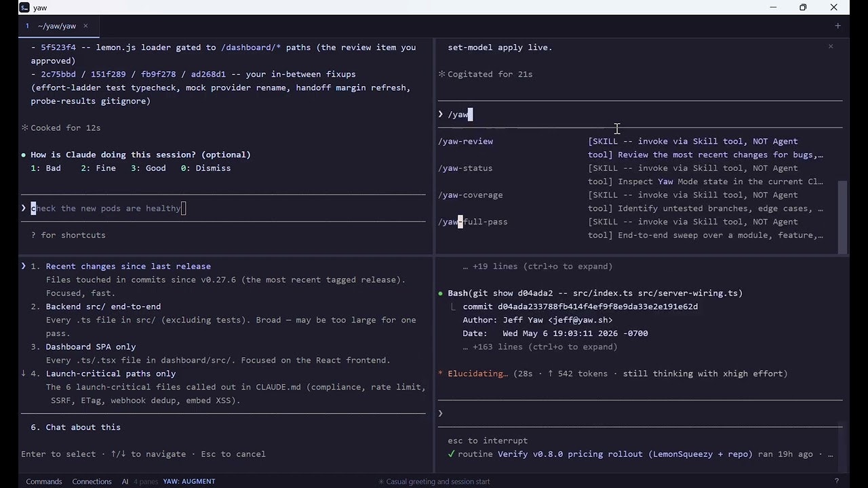Click 'Casual greeting and session start' status text
The width and height of the screenshot is (868, 488).
[x=434, y=481]
